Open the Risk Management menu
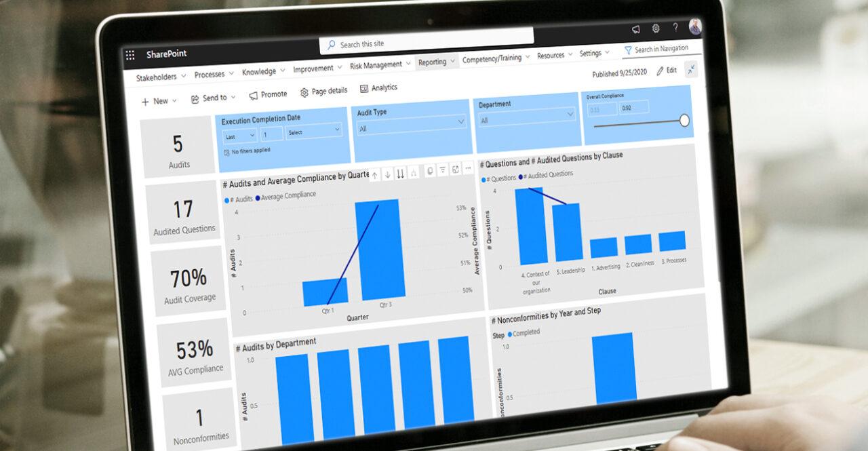This screenshot has height=451, width=868. click(x=375, y=64)
